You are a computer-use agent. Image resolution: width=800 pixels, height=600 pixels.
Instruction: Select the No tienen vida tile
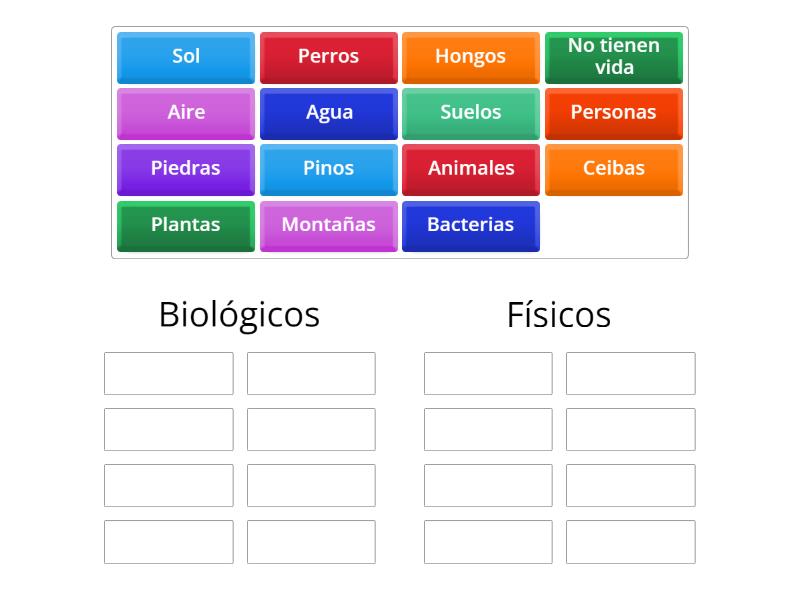[614, 58]
